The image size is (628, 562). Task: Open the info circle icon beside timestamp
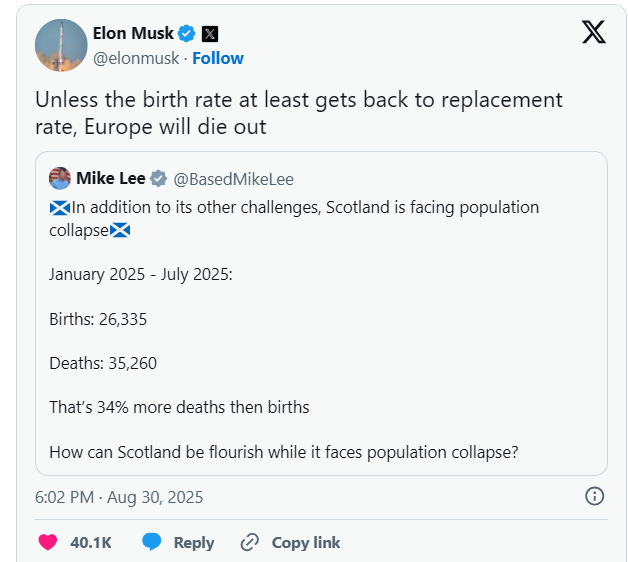coord(594,496)
